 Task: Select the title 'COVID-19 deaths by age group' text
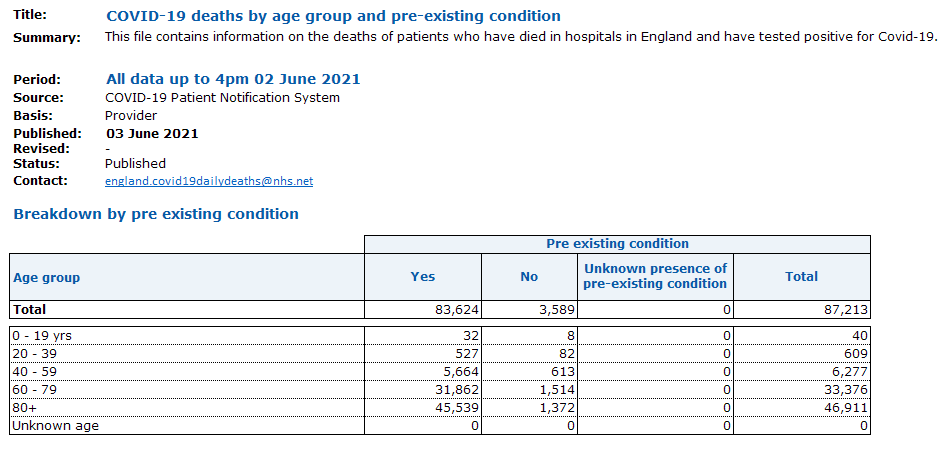click(333, 16)
